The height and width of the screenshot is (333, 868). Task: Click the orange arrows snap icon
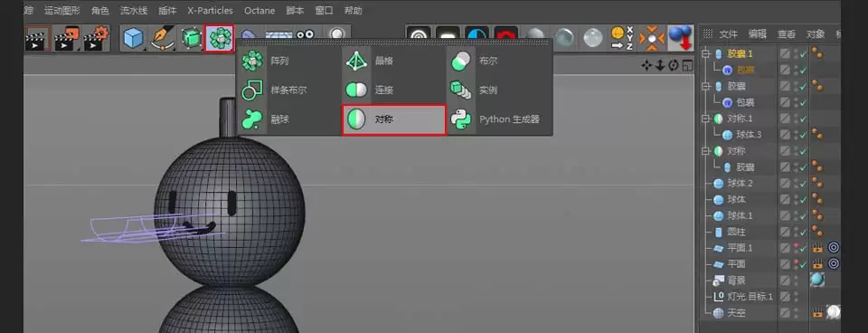652,39
